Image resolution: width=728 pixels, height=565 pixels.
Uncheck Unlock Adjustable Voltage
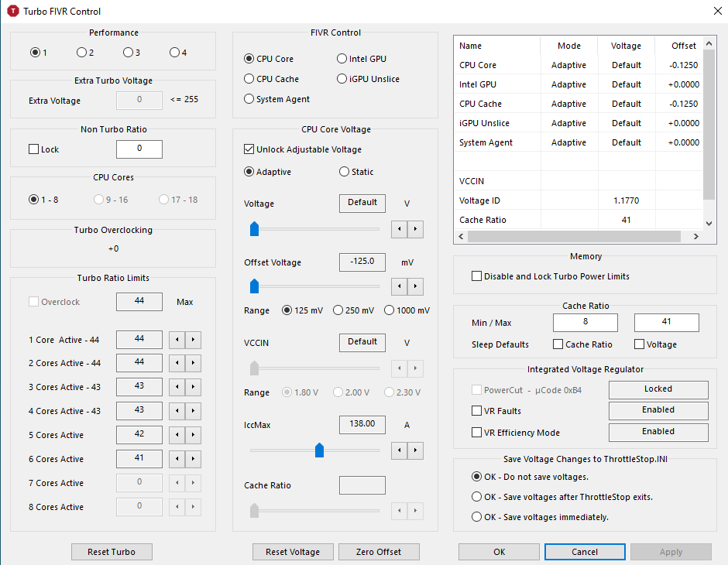[303, 149]
